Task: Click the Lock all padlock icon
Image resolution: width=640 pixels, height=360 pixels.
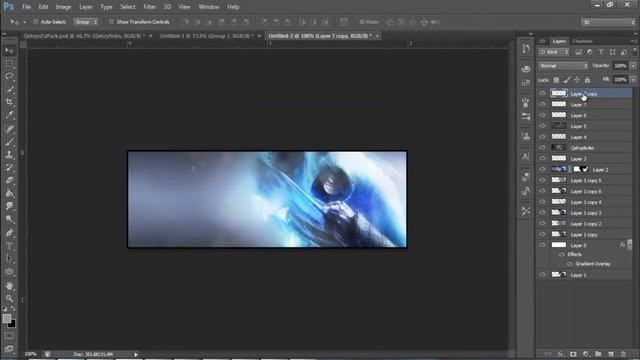Action: 587,80
